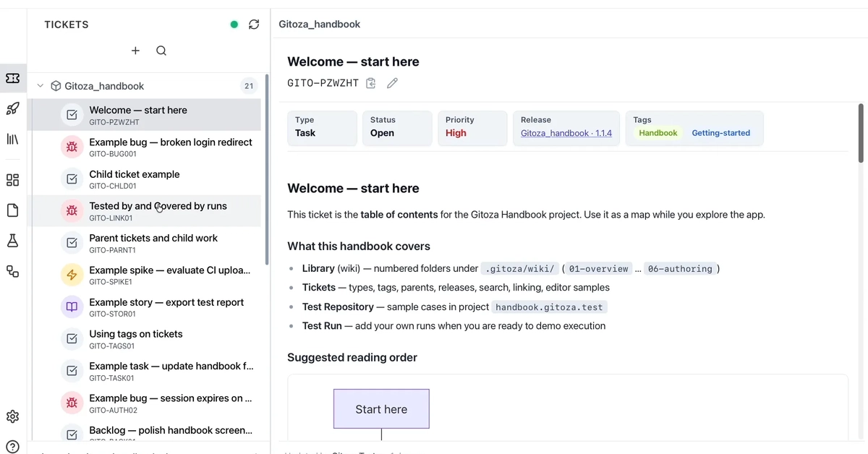Viewport: 868px width, 454px height.
Task: Open the rocket Releases sidebar icon
Action: (12, 108)
